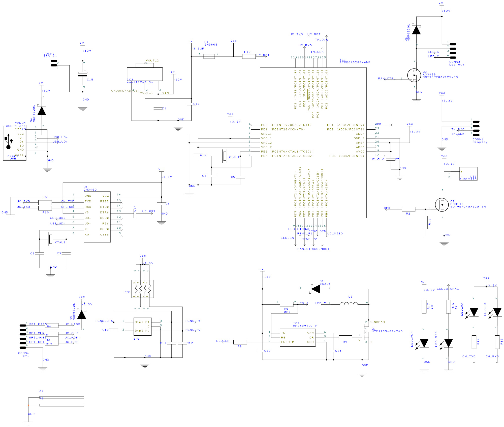Viewport: 504px width, 427px height.
Task: Click the XTAL1 crystal symbol
Action: (225, 156)
